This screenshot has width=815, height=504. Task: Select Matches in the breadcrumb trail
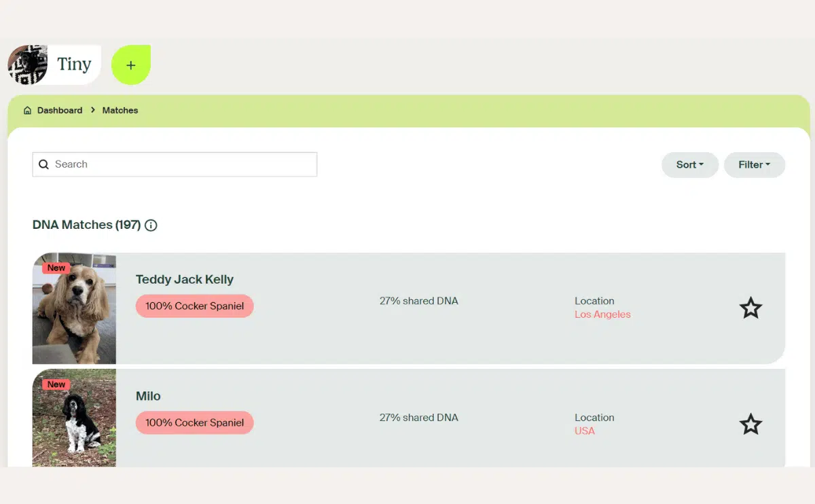tap(120, 109)
